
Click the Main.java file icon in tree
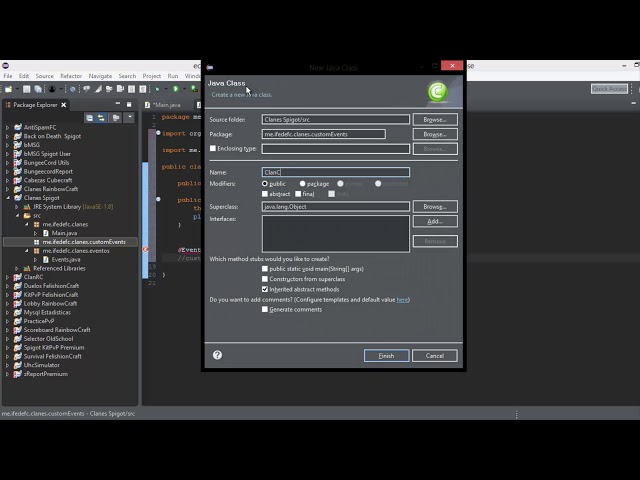point(46,233)
